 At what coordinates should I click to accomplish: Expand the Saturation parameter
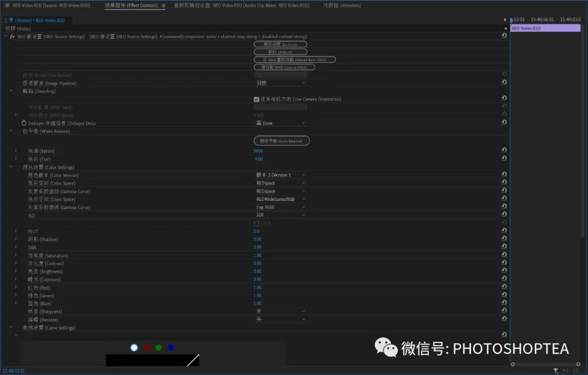tap(16, 255)
